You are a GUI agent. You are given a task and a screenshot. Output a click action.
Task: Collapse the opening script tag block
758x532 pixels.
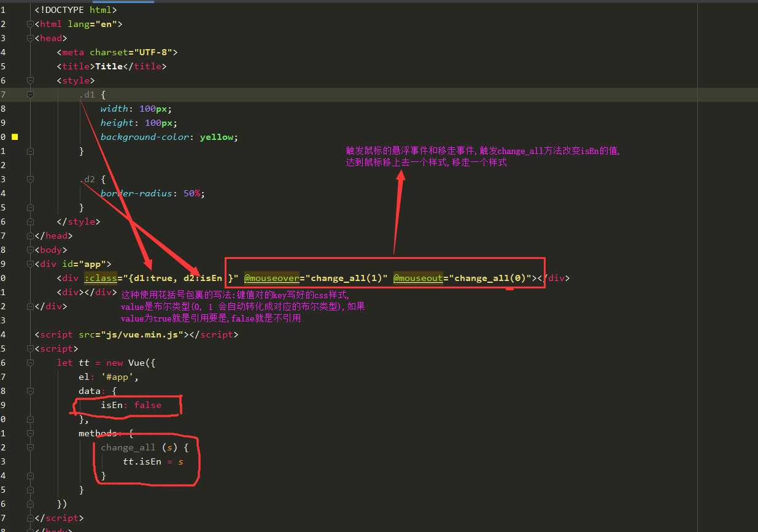pos(29,349)
